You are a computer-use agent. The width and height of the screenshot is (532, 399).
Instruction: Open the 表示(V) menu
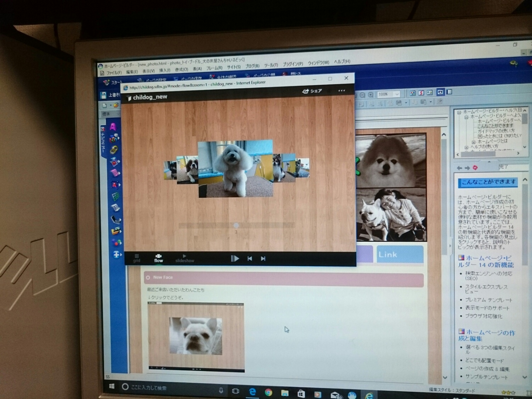tap(149, 71)
